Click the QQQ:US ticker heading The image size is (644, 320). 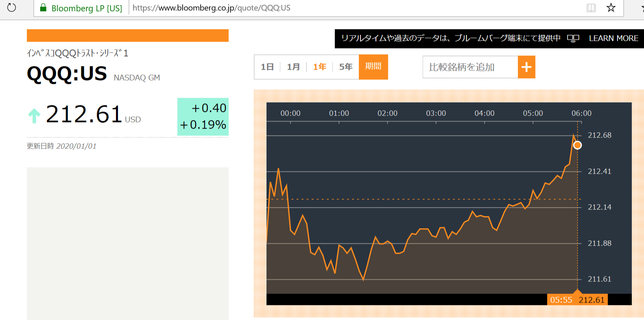click(67, 74)
